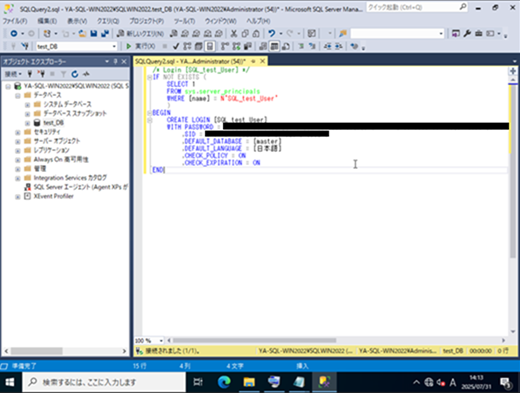Run the query with the 実行 button
Viewport: 520px width, 393px height.
pos(141,46)
